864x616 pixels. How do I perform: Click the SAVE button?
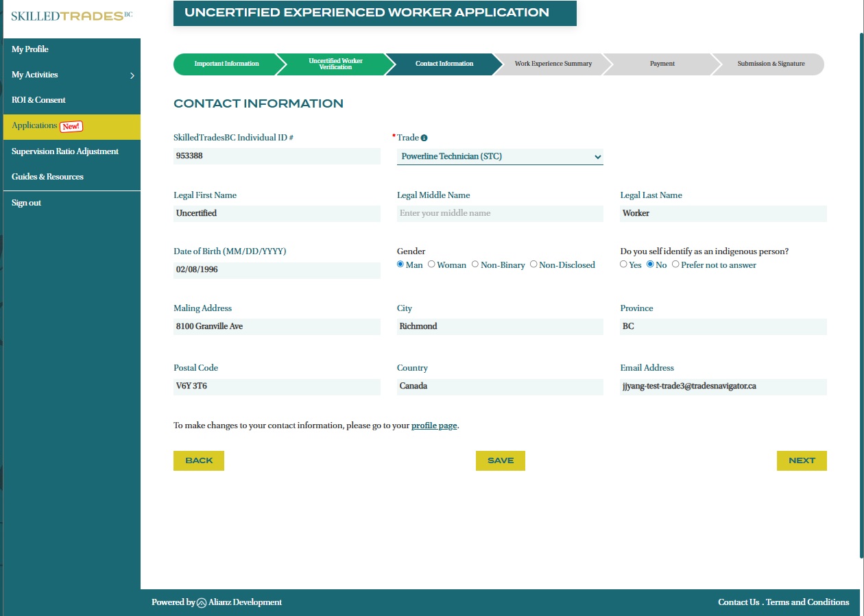pyautogui.click(x=500, y=460)
